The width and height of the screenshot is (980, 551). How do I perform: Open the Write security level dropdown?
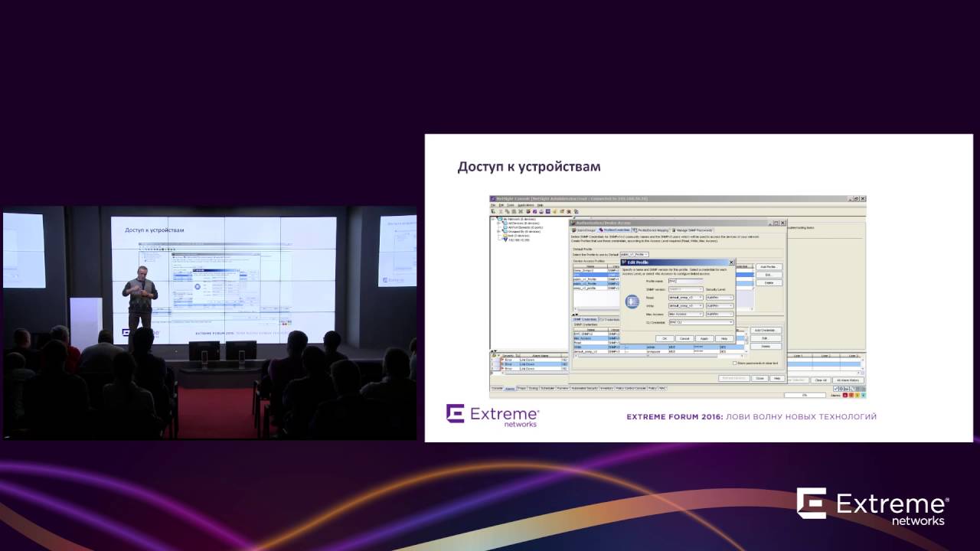[x=720, y=305]
